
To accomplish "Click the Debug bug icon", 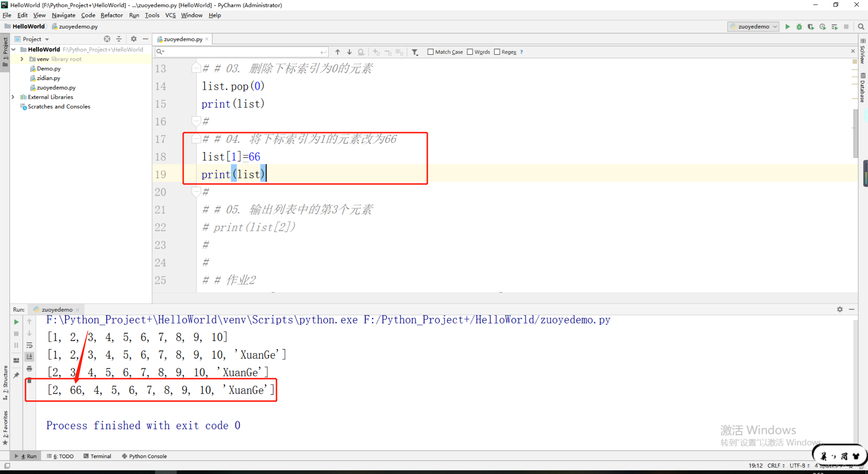I will pos(799,26).
